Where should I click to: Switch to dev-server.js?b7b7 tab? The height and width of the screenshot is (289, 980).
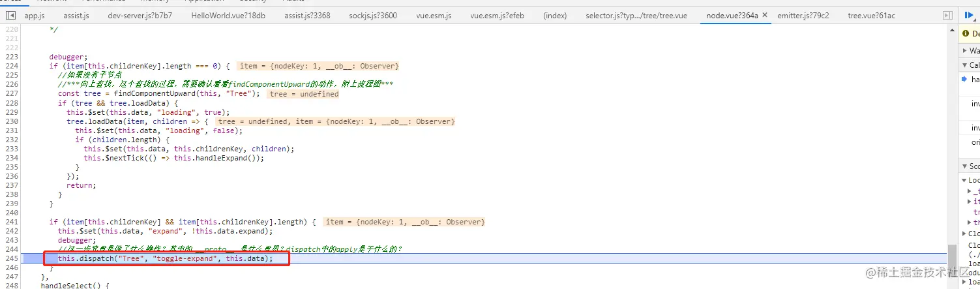[x=140, y=15]
